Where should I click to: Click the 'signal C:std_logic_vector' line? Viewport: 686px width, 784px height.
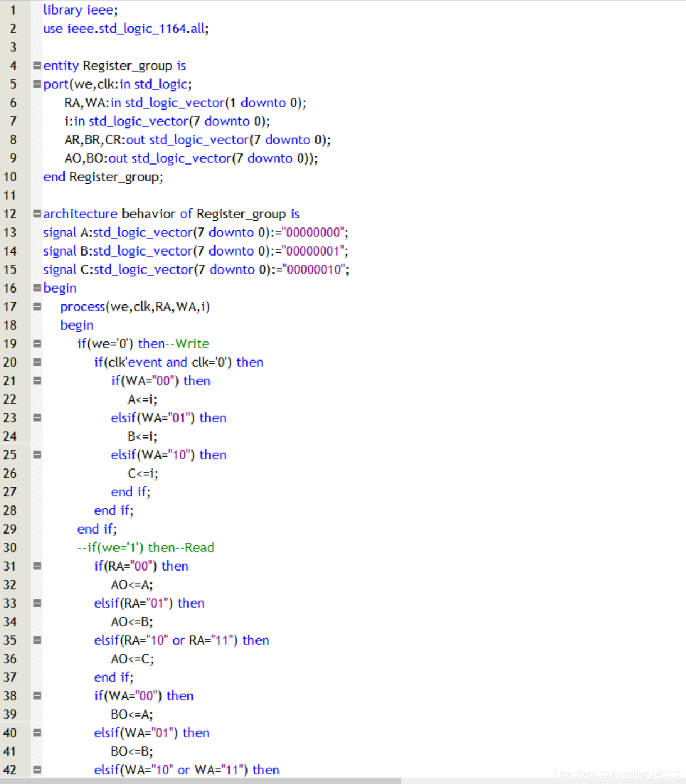pyautogui.click(x=196, y=270)
